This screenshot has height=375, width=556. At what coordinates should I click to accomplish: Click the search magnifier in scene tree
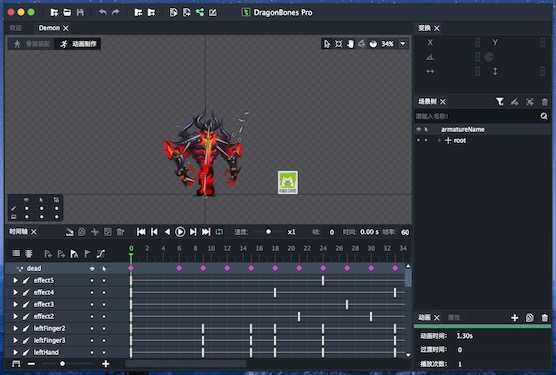click(544, 116)
